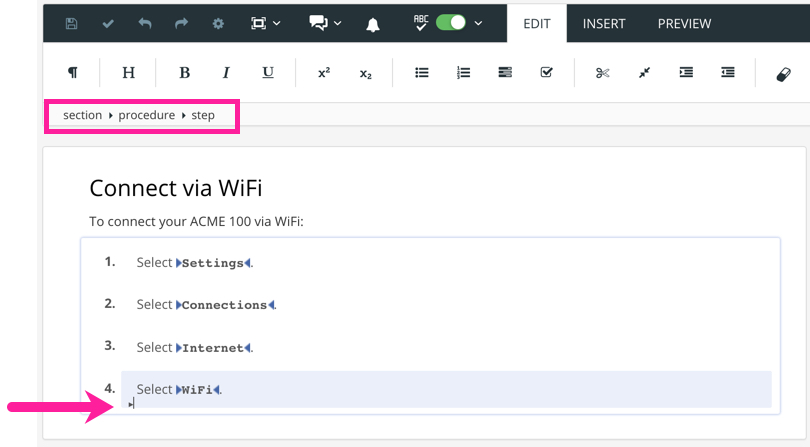Image resolution: width=810 pixels, height=447 pixels.
Task: Select 'section' in the breadcrumb path
Action: 82,115
